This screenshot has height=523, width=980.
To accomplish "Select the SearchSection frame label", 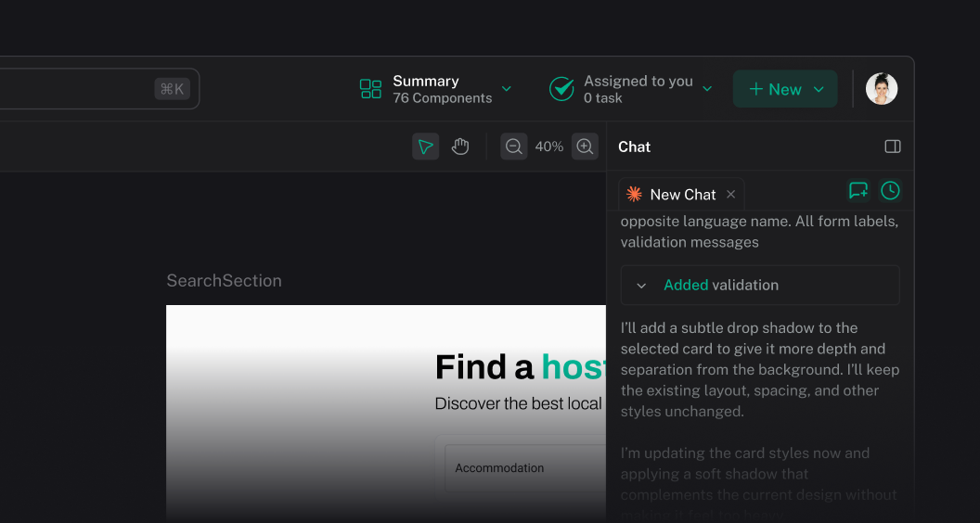I will (224, 281).
